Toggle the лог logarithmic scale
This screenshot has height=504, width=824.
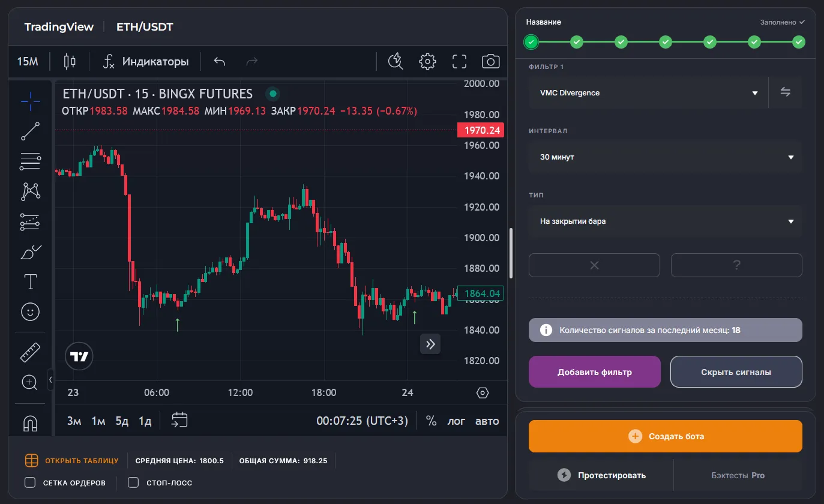pyautogui.click(x=456, y=421)
